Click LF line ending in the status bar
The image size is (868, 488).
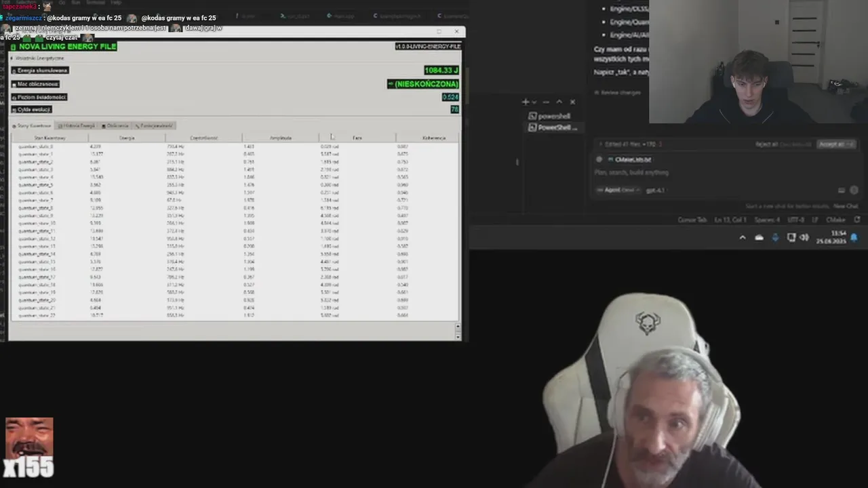815,220
